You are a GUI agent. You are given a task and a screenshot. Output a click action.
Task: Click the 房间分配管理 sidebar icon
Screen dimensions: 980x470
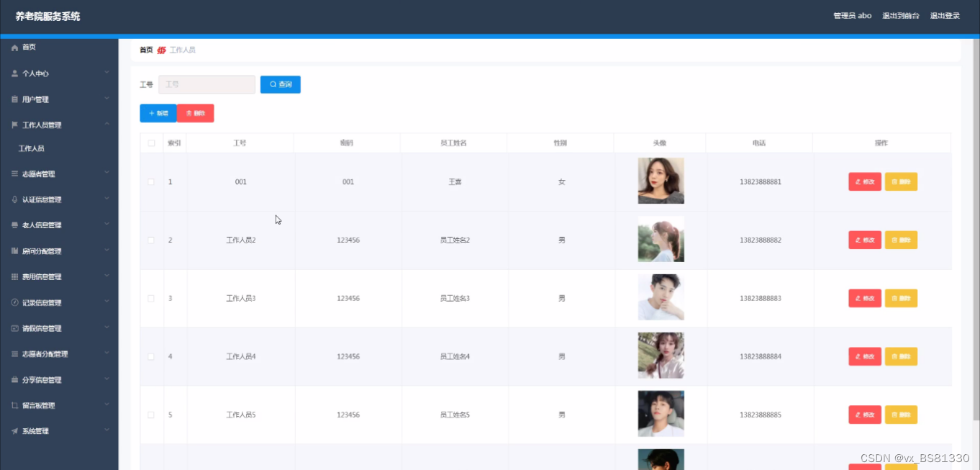[x=14, y=251]
